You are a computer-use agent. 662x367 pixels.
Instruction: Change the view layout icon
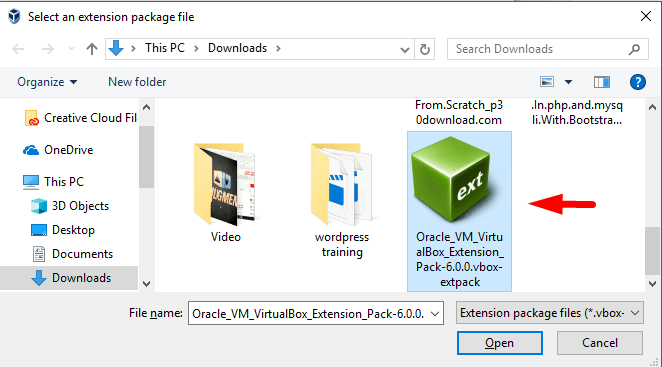tap(547, 82)
